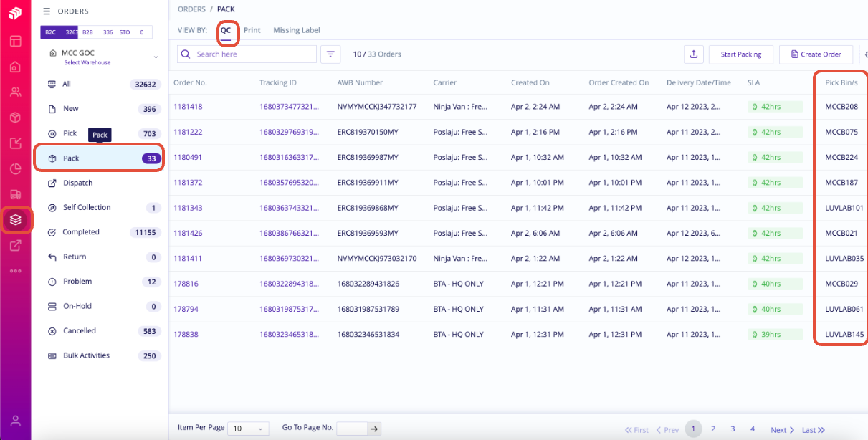
Task: Go to page 2 in pagination
Action: pyautogui.click(x=712, y=429)
